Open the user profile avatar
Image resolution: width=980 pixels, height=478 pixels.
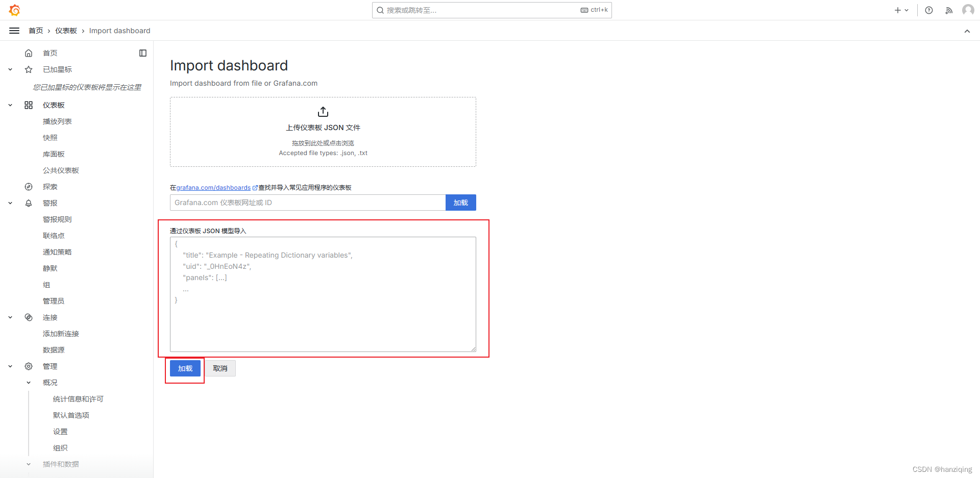point(968,10)
